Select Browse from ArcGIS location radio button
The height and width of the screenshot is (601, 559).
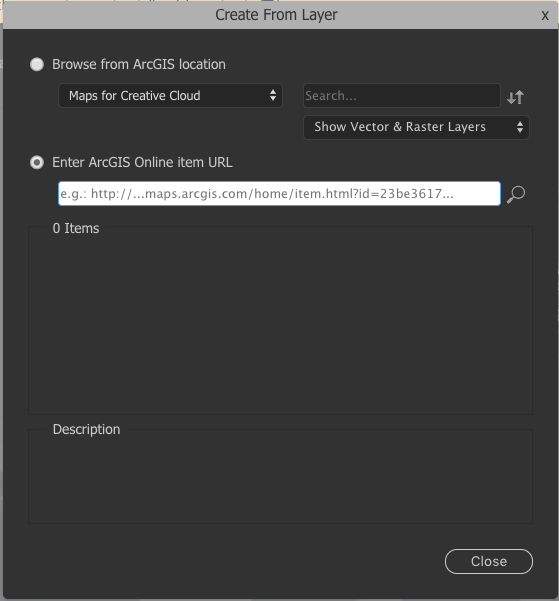[x=37, y=64]
